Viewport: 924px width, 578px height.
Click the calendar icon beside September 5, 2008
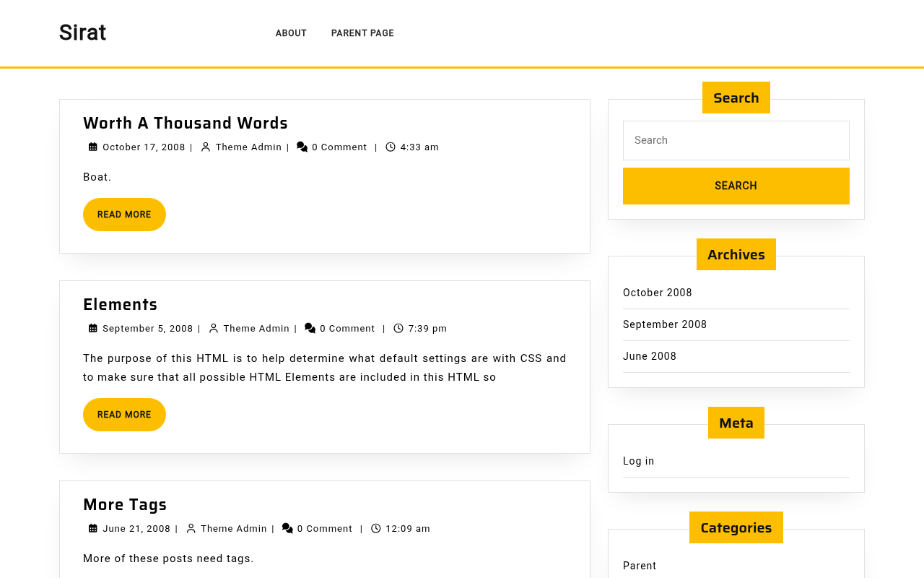click(x=93, y=329)
